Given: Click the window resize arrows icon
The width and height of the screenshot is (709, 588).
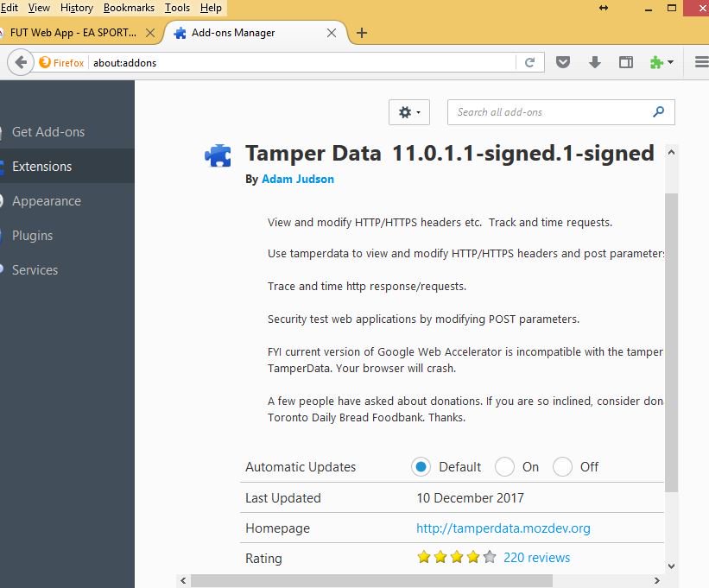Looking at the screenshot, I should pyautogui.click(x=604, y=8).
